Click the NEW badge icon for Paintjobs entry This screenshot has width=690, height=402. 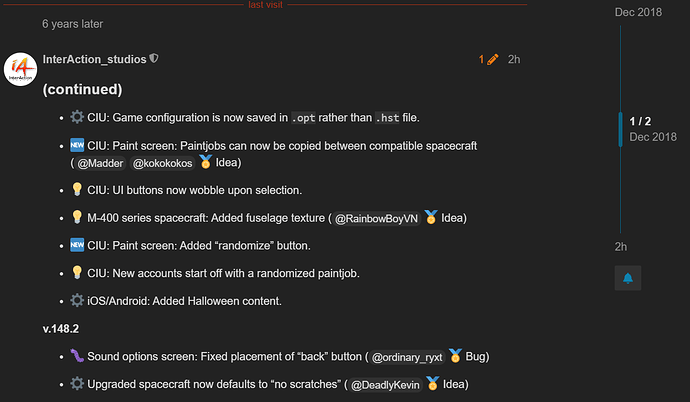77,146
